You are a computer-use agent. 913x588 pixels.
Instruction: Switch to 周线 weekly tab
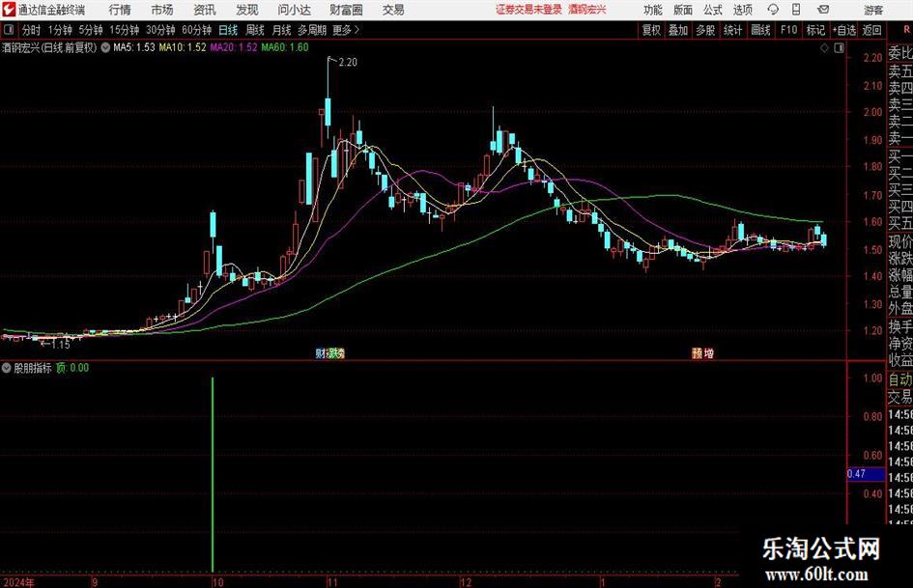(x=255, y=30)
